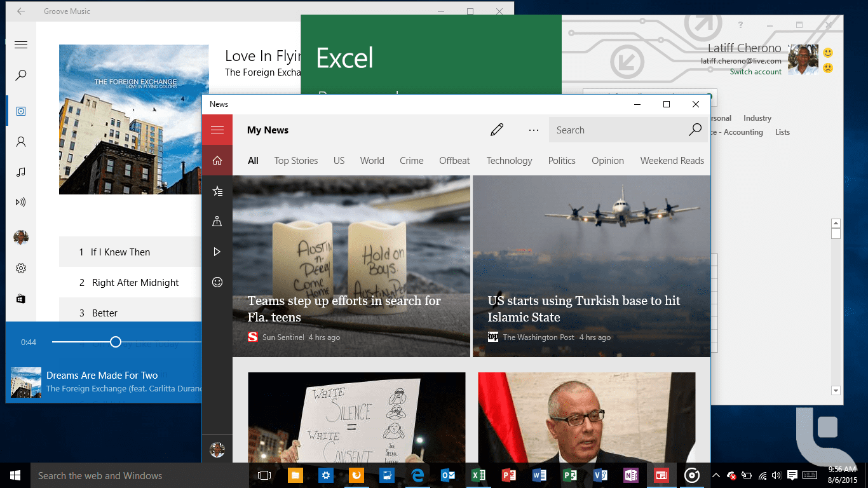Image resolution: width=868 pixels, height=488 pixels.
Task: Click user avatar in Groove Music sidebar
Action: pos(21,238)
